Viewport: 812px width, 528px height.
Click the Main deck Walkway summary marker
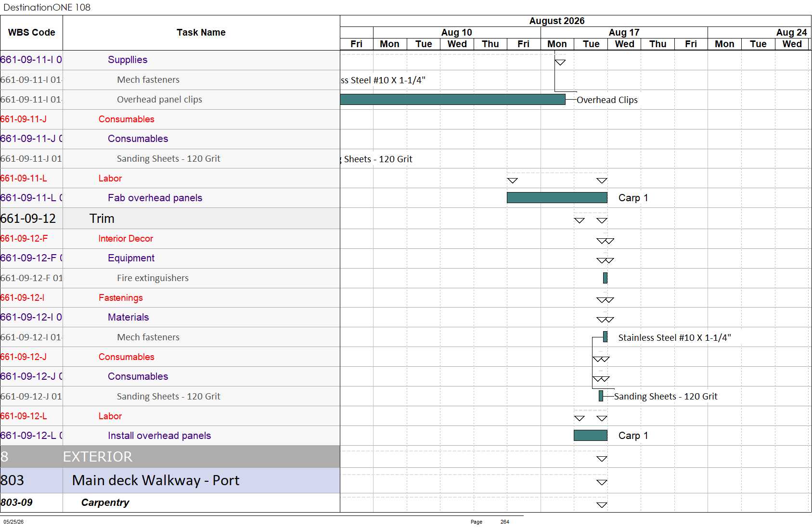click(602, 482)
